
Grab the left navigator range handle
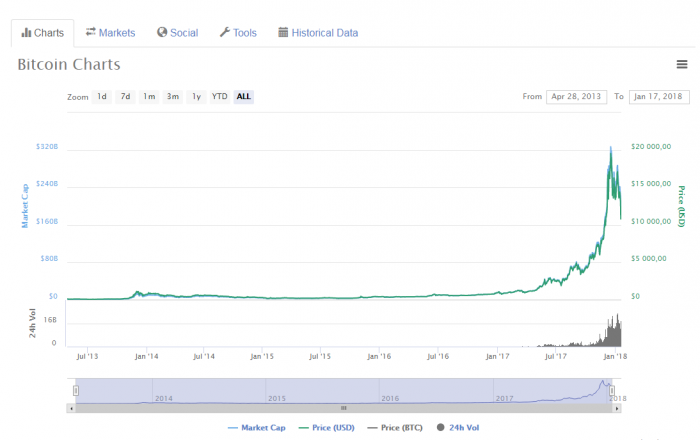point(76,390)
